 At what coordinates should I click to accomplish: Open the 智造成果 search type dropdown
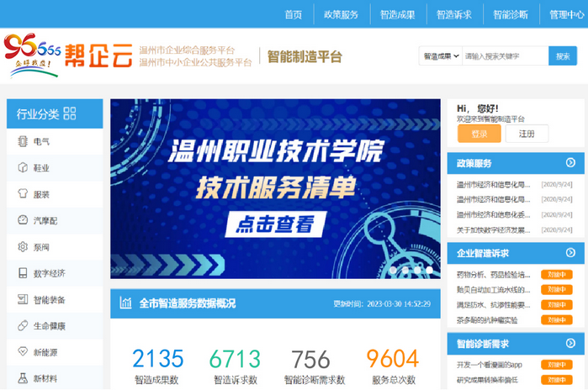pos(441,56)
